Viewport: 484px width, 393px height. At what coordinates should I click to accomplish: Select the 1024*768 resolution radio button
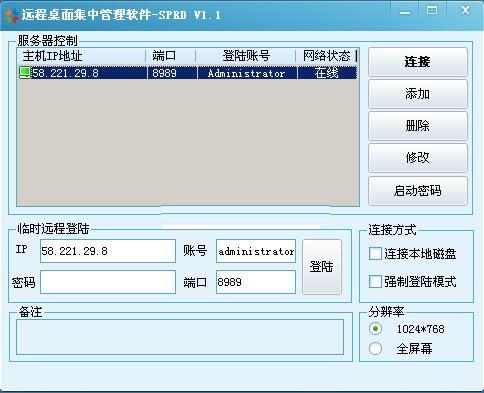pyautogui.click(x=375, y=329)
